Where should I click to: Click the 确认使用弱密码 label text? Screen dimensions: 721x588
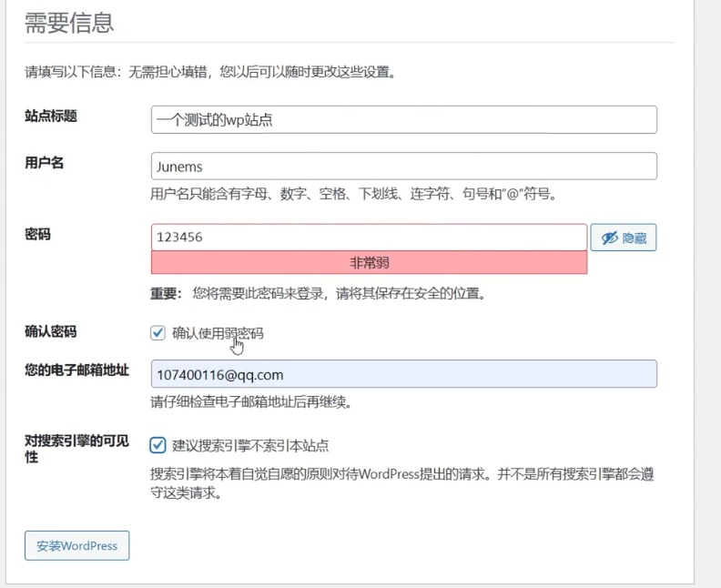(x=218, y=333)
